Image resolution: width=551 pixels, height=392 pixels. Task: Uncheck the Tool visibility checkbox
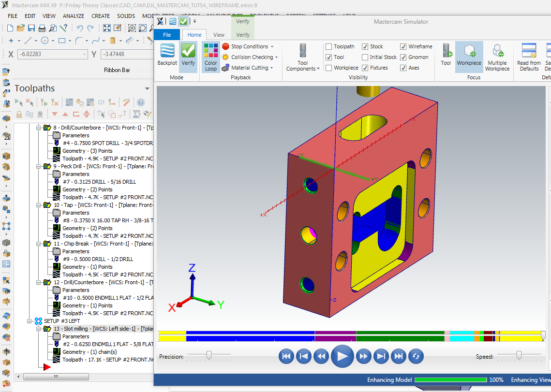pyautogui.click(x=329, y=57)
